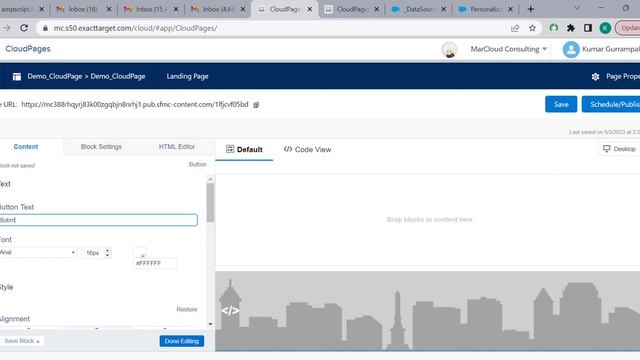
Task: Click the 'Last saved on' timestamp text
Action: coord(604,132)
